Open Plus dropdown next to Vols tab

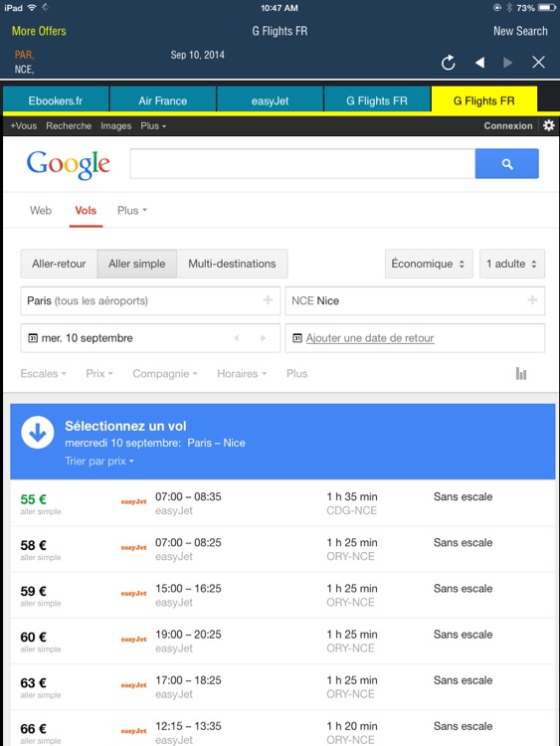[132, 210]
